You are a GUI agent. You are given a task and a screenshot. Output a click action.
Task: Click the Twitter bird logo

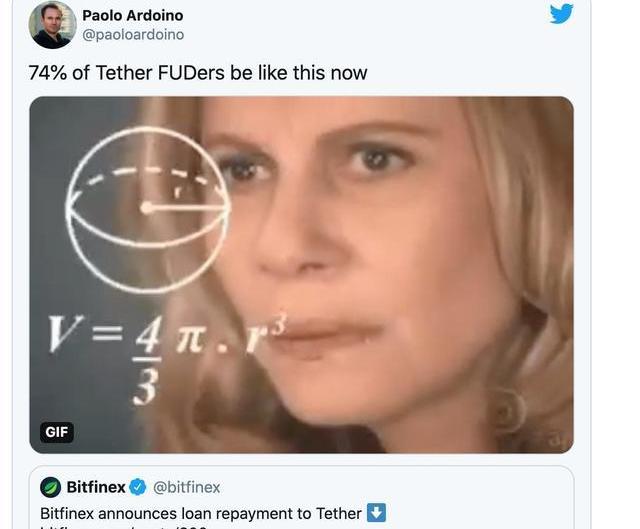pyautogui.click(x=561, y=15)
